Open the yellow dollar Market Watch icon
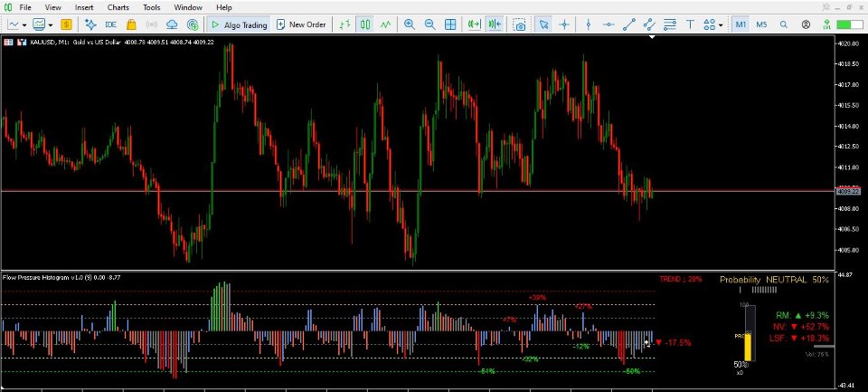 (x=66, y=25)
